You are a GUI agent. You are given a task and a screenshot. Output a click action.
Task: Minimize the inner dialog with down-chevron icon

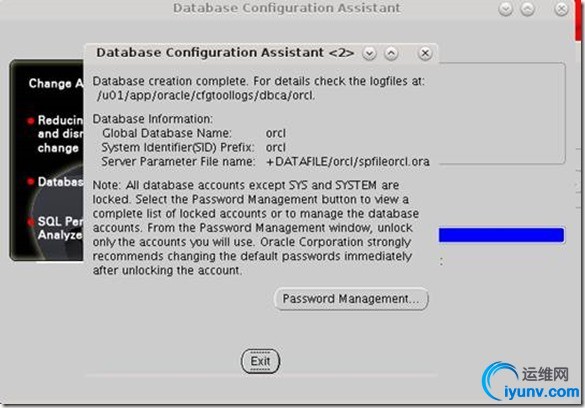369,53
